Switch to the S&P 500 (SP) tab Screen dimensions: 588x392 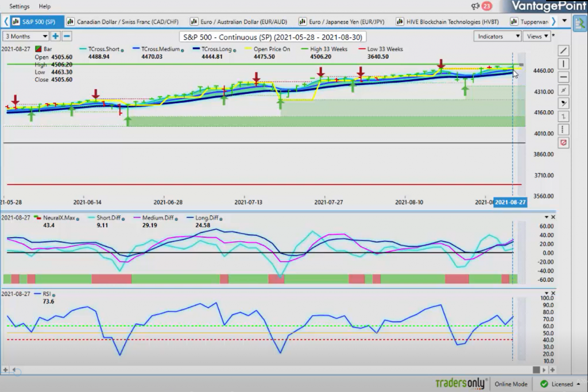[37, 22]
